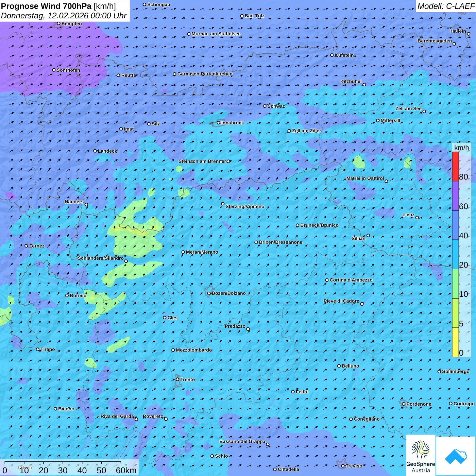476x476 pixels.
Task: Click the 'Murnau am Staffelsee' label
Action: click(x=216, y=34)
